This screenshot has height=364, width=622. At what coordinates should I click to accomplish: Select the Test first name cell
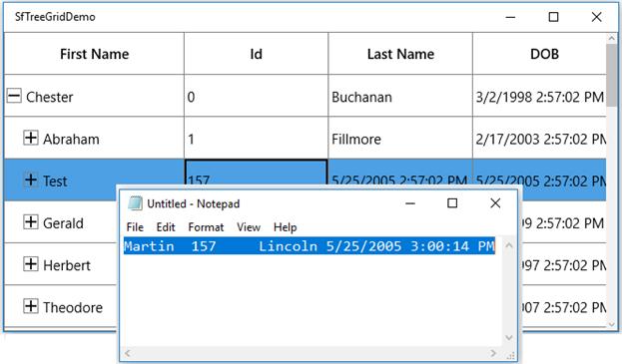click(95, 181)
